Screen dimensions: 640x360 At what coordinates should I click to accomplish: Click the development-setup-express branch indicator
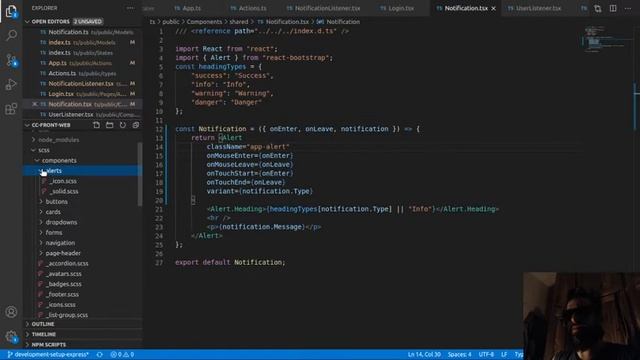(x=48, y=355)
